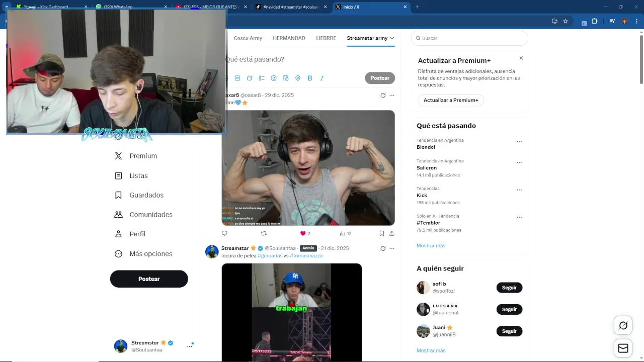This screenshot has width=644, height=362.
Task: Click Grok icon on Streamstar's post
Action: (383, 248)
